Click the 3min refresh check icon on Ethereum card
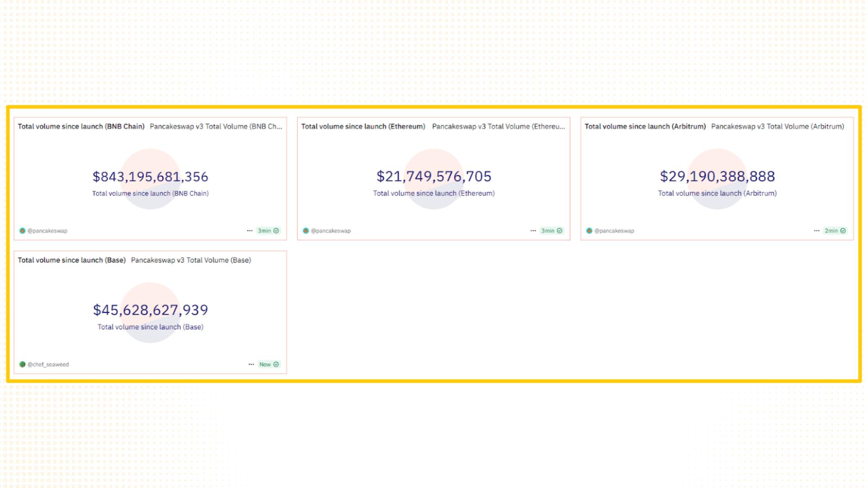The image size is (868, 488). tap(560, 231)
